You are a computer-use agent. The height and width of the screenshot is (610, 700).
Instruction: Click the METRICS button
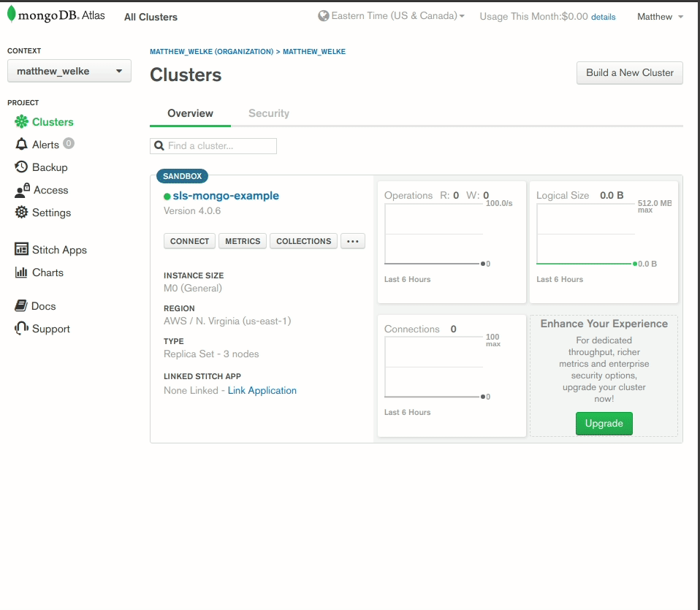(243, 241)
